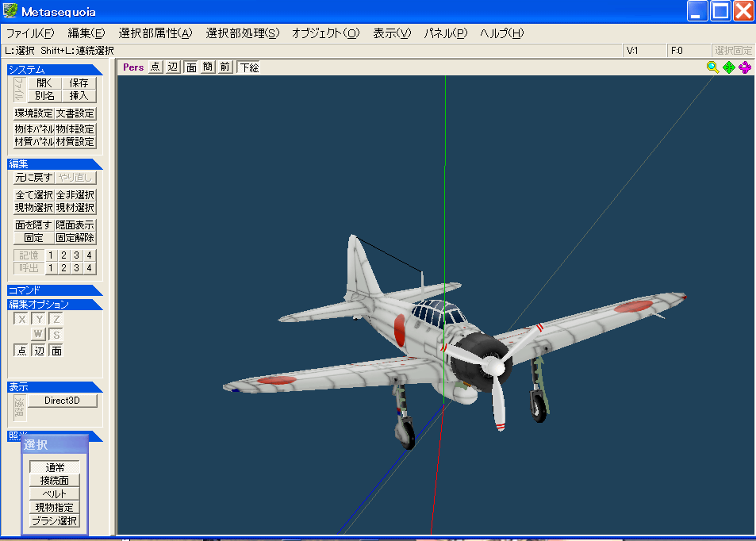Click the 別名 save-as button
This screenshot has width=756, height=541.
(44, 95)
